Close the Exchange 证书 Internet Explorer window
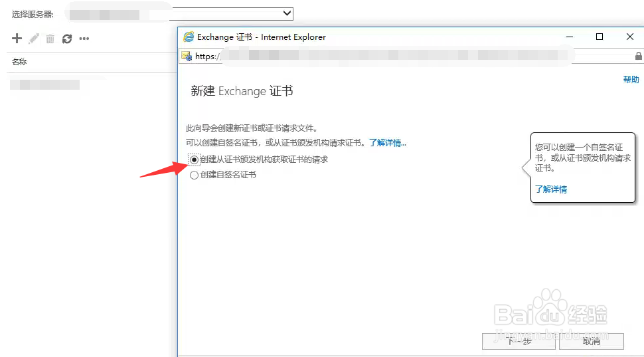The image size is (644, 357). pyautogui.click(x=629, y=37)
